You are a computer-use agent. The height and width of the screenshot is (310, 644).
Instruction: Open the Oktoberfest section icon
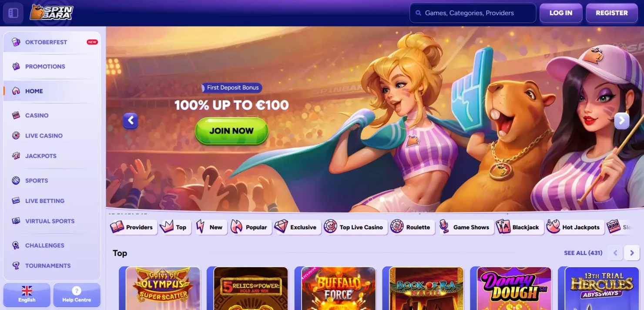[16, 42]
